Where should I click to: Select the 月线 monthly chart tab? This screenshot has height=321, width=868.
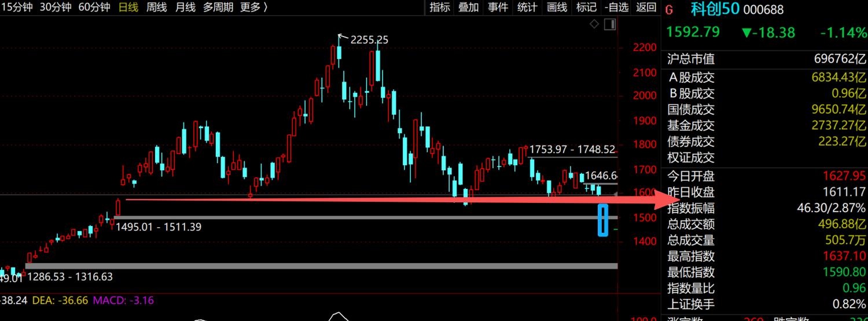tap(185, 7)
